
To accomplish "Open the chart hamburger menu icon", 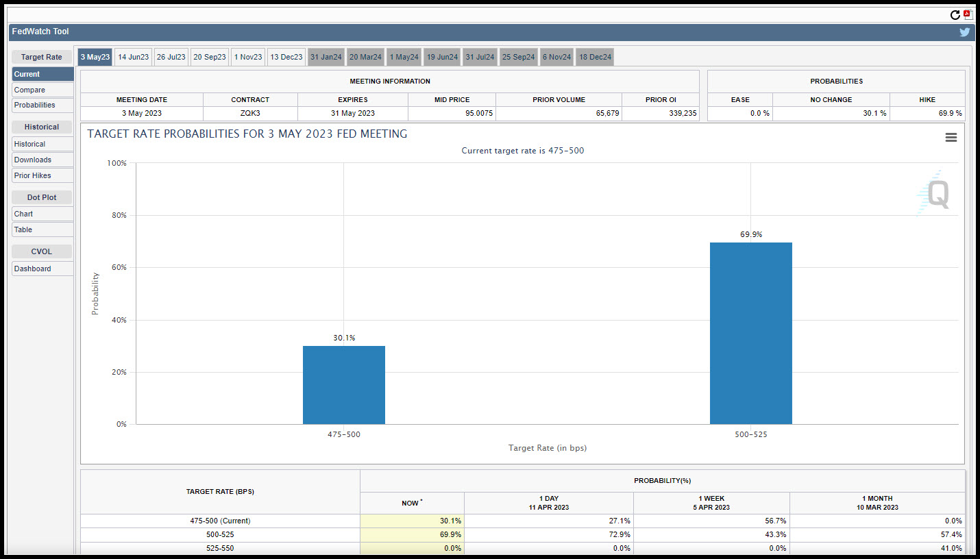I will coord(951,138).
